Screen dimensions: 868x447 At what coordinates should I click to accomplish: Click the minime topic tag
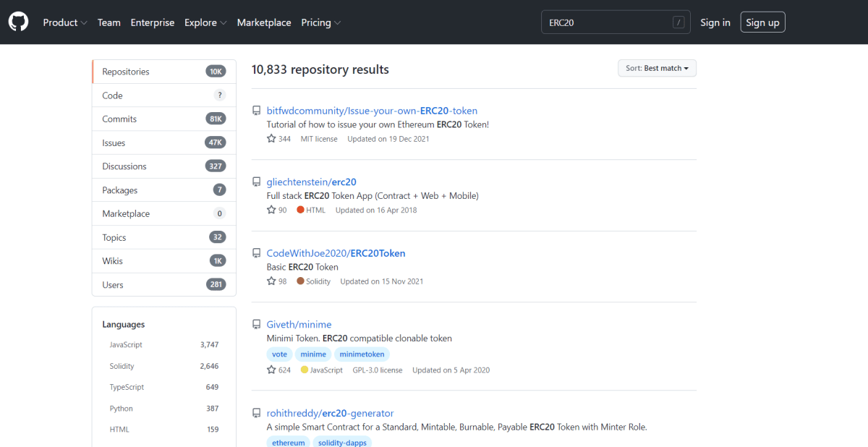313,354
